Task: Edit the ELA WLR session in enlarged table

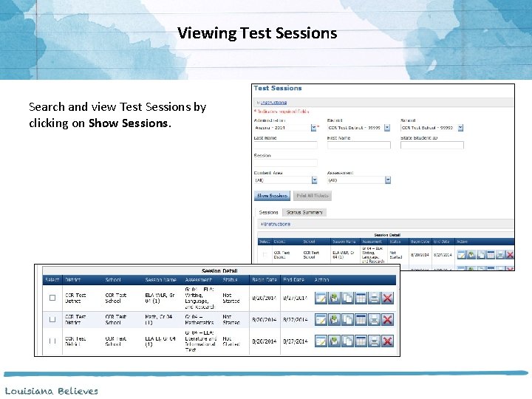Action: (x=321, y=298)
